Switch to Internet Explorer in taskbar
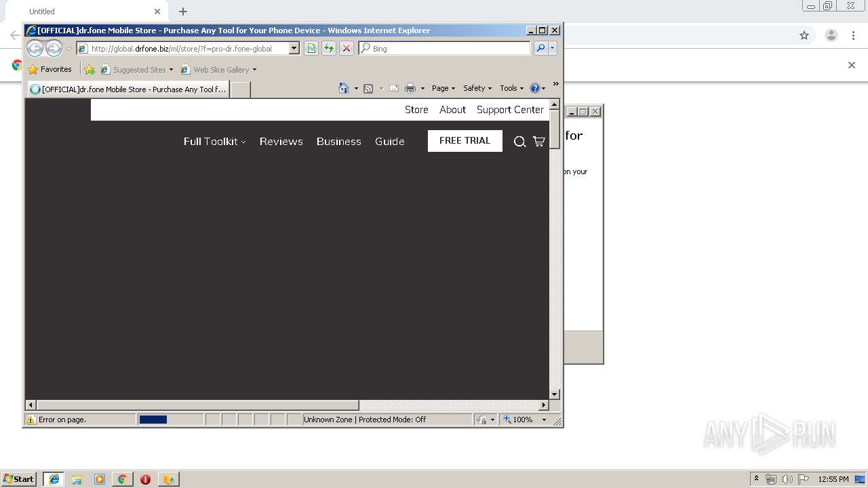868x488 pixels. click(54, 479)
